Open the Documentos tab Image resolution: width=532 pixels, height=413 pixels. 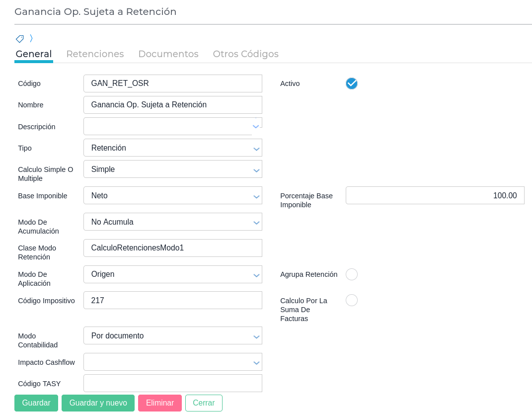click(168, 54)
